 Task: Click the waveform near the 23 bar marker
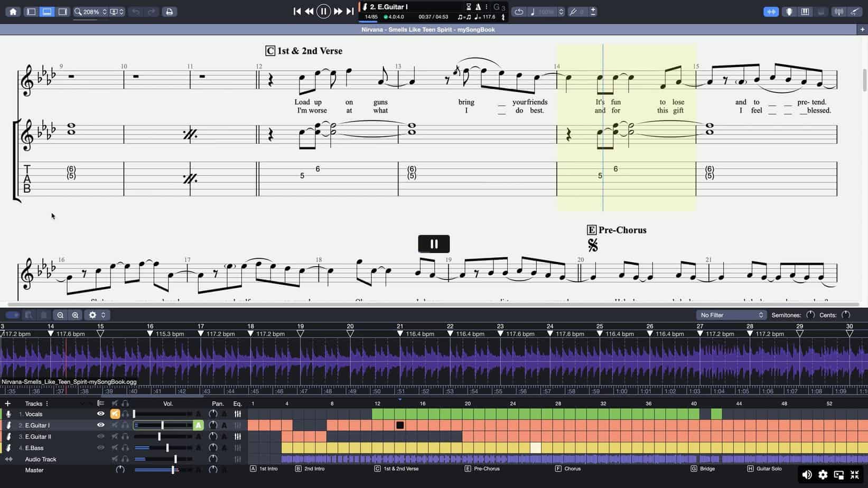[x=500, y=362]
